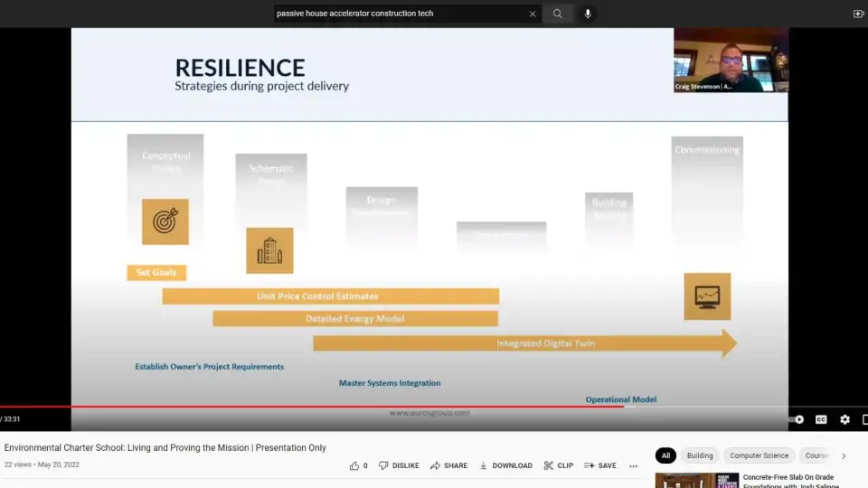
Task: Share this video
Action: tap(448, 465)
